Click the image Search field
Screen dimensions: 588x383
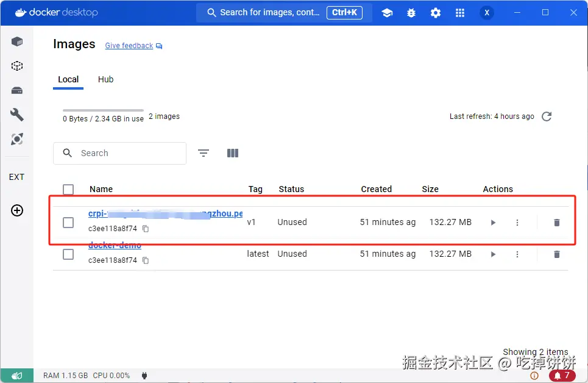pos(119,153)
